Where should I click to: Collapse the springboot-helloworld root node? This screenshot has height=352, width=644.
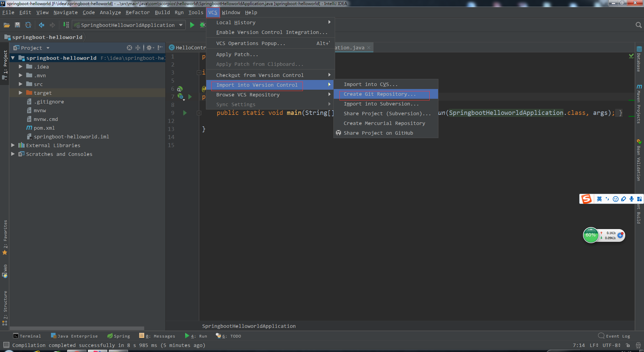click(13, 58)
